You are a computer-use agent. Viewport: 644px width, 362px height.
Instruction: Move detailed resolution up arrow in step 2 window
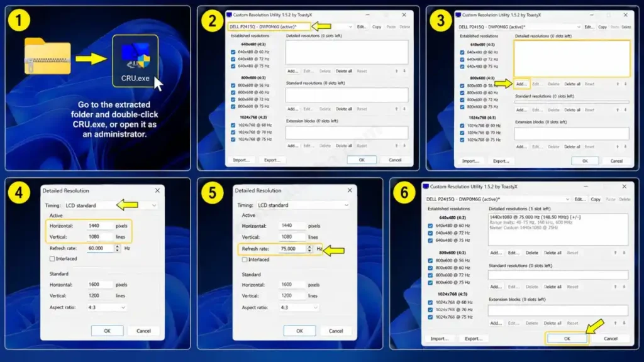tap(396, 71)
